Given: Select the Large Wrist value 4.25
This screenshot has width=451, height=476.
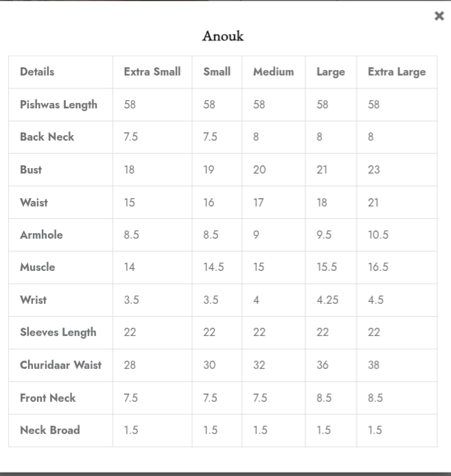Looking at the screenshot, I should pos(327,300).
